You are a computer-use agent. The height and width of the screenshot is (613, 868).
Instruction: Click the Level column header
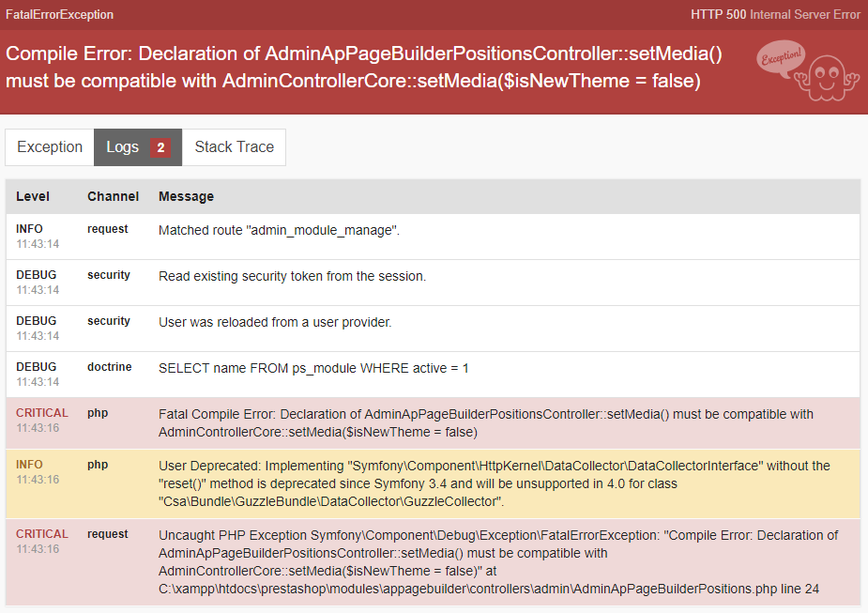[x=31, y=196]
